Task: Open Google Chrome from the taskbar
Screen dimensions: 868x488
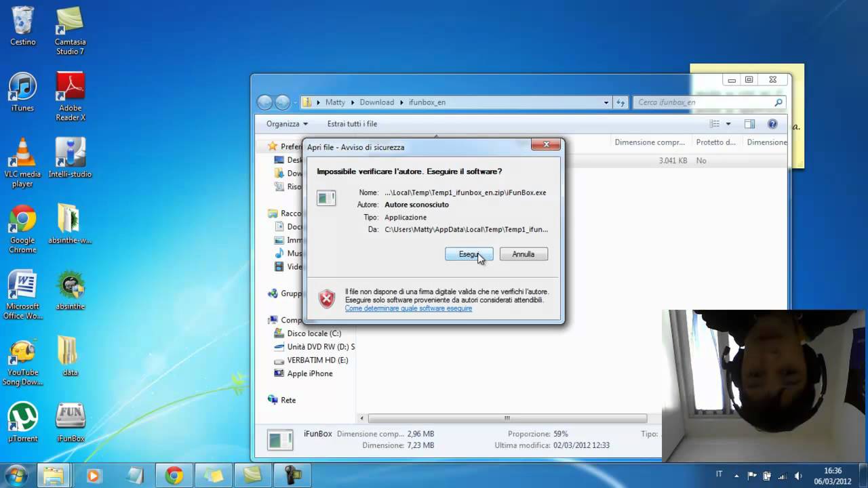Action: click(x=174, y=476)
